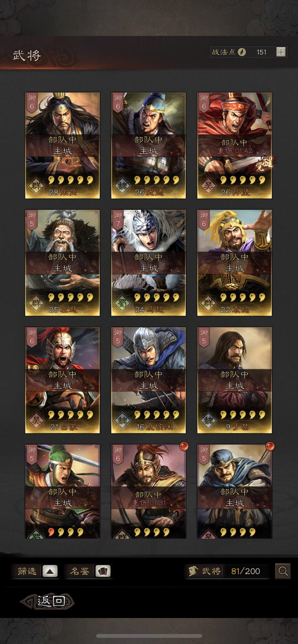Select the 左慈 general card
The width and height of the screenshot is (298, 644).
[62, 263]
